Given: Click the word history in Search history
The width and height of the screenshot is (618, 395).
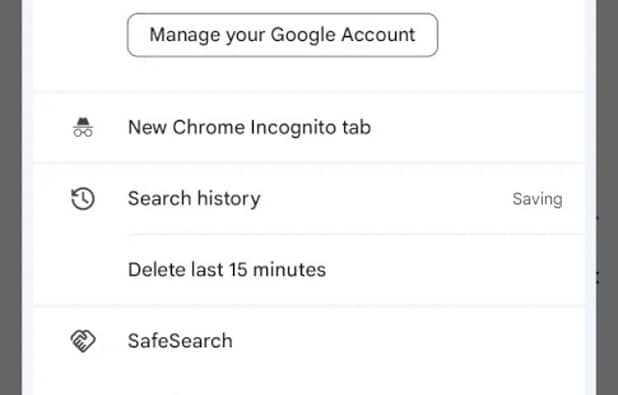Looking at the screenshot, I should point(229,199).
